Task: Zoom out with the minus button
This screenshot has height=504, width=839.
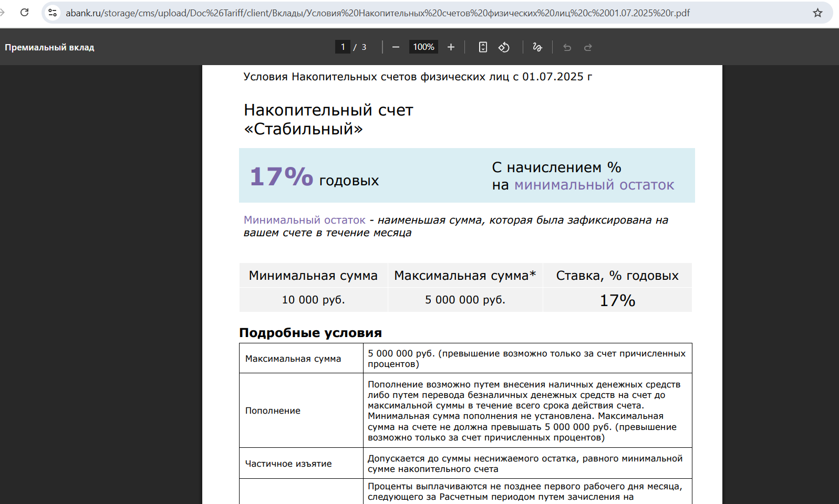Action: [x=396, y=47]
